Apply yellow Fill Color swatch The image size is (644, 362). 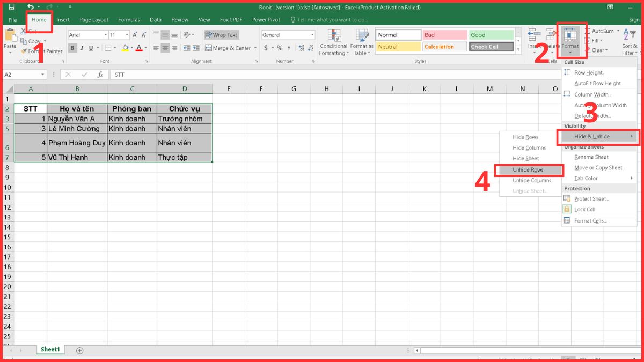tap(125, 48)
